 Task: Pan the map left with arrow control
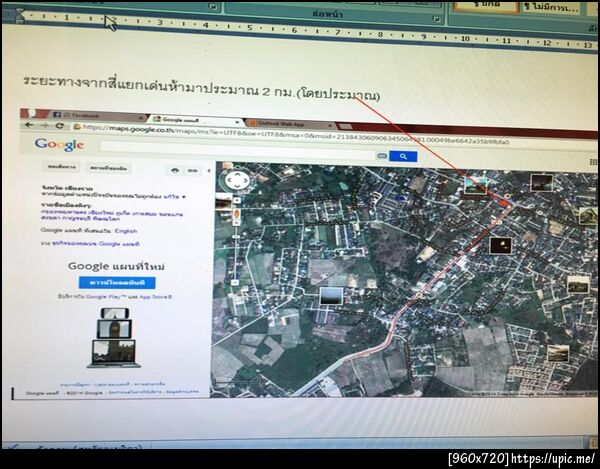(230, 180)
